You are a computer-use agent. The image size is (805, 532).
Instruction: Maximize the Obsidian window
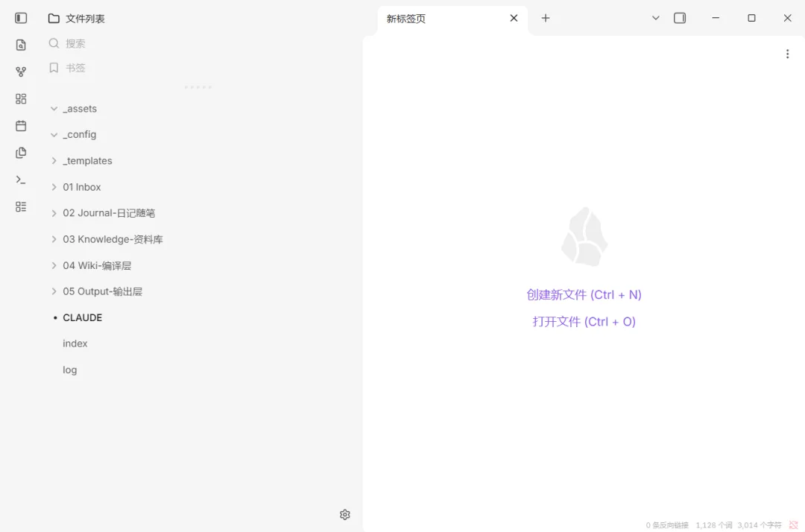point(751,19)
